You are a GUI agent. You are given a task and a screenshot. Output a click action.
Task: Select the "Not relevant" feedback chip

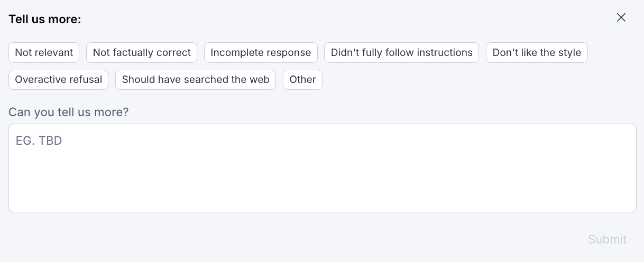pyautogui.click(x=44, y=53)
